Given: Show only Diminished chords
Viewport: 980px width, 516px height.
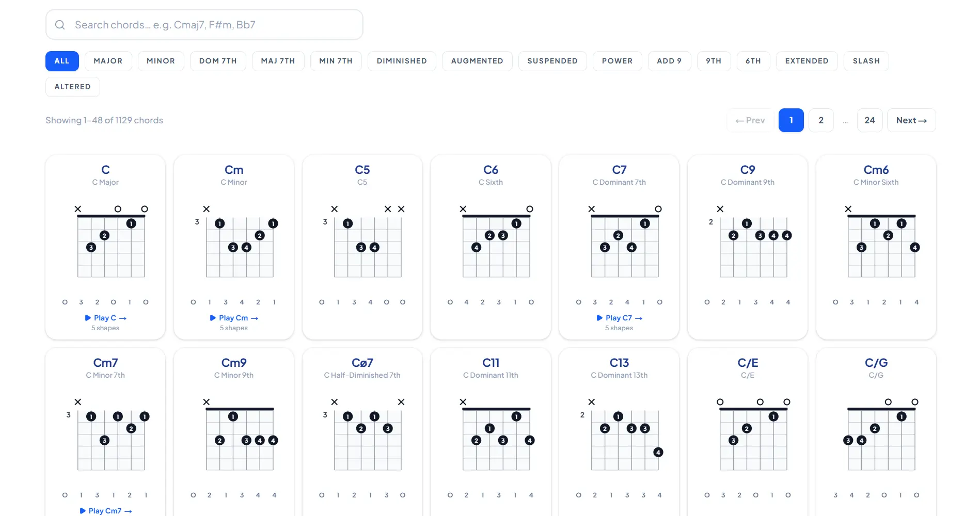Looking at the screenshot, I should (402, 61).
